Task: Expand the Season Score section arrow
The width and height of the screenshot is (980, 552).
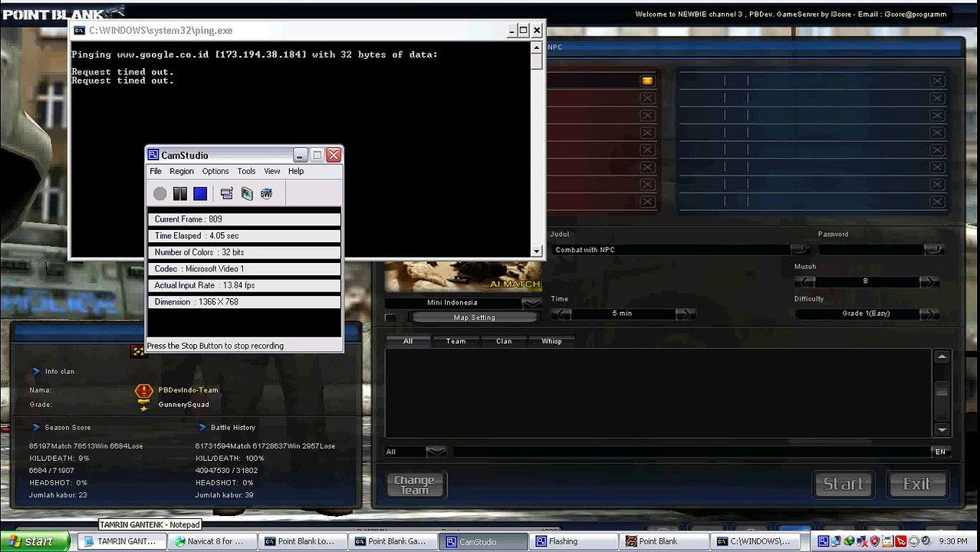Action: tap(36, 427)
